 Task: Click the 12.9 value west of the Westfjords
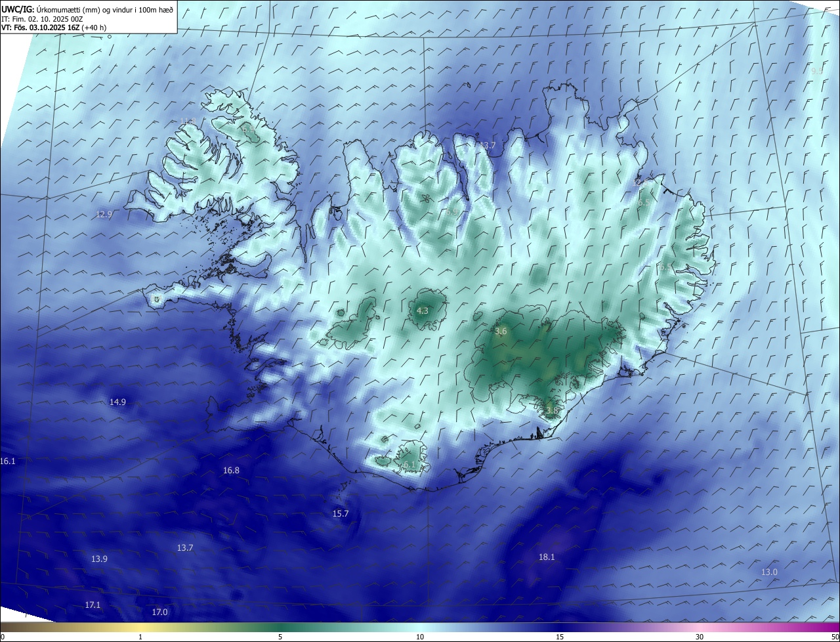pos(104,215)
